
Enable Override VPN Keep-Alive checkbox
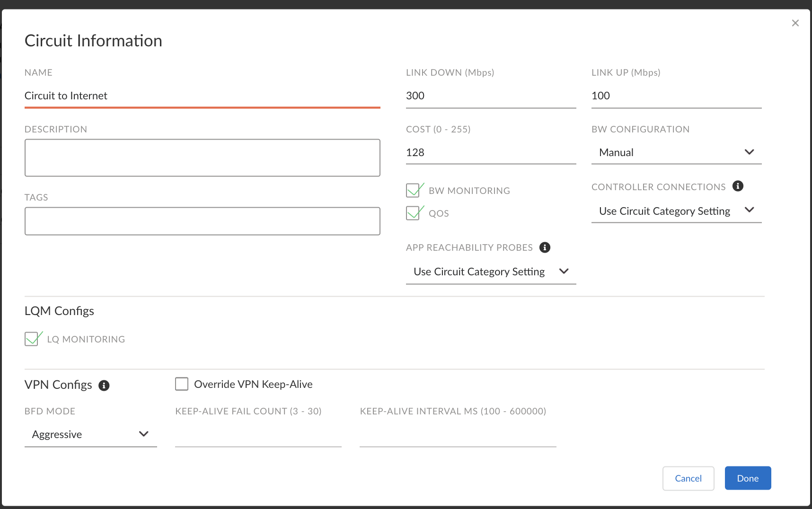(x=182, y=384)
